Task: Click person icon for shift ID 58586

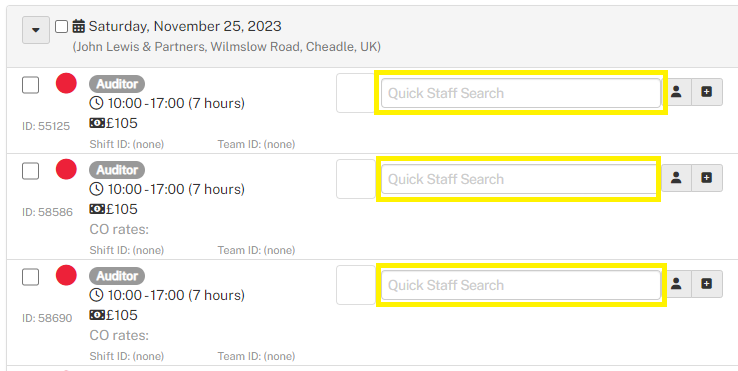Action: (x=676, y=178)
